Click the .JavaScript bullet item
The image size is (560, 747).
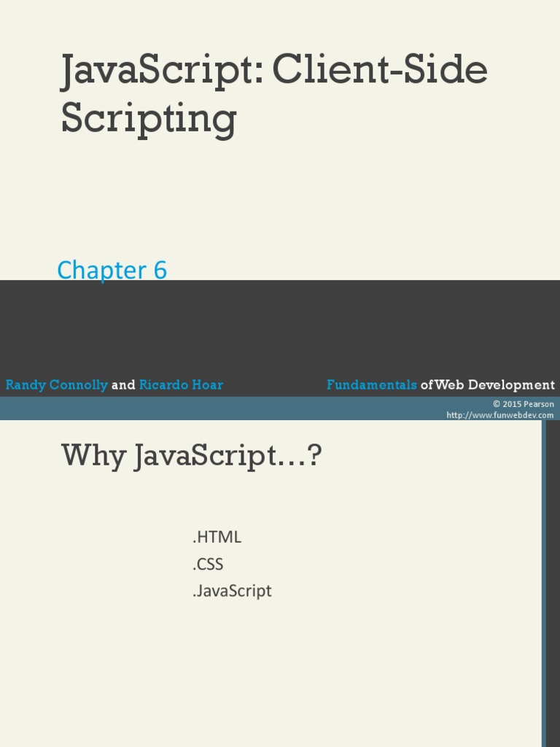coord(232,591)
